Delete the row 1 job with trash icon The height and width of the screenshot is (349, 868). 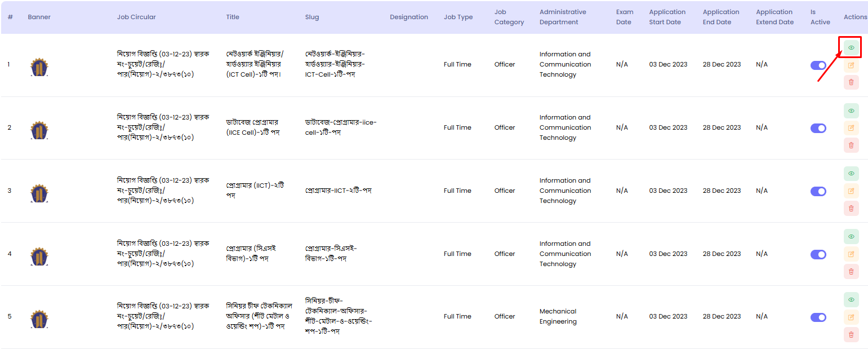(851, 82)
